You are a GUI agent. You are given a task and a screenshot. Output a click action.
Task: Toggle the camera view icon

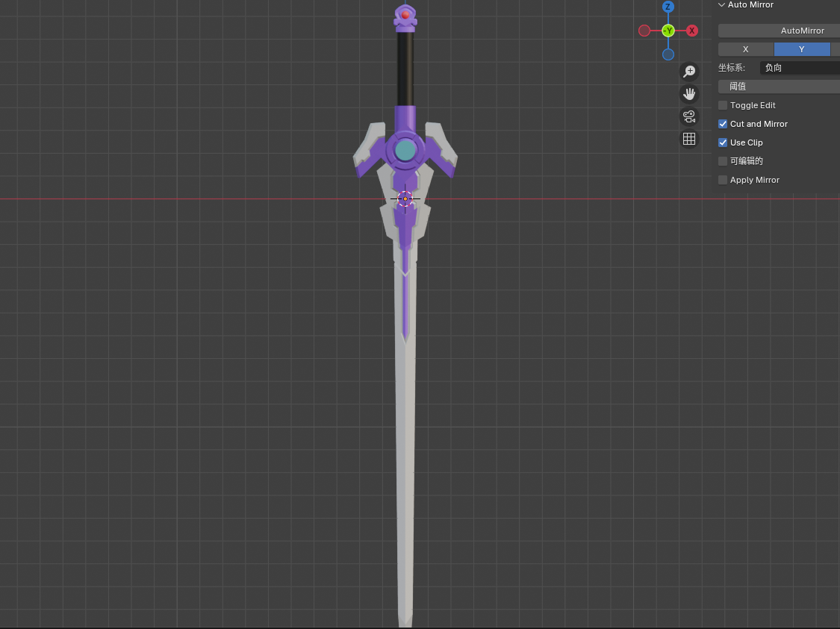click(689, 116)
